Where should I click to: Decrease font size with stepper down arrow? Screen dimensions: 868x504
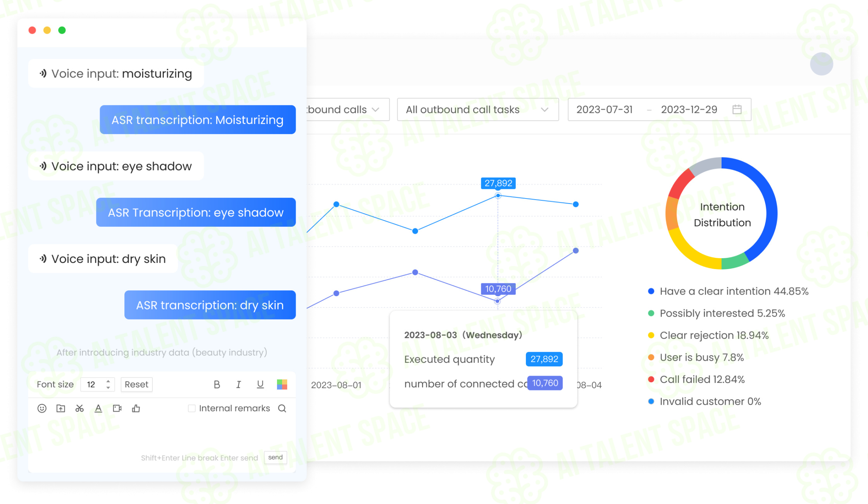[108, 388]
